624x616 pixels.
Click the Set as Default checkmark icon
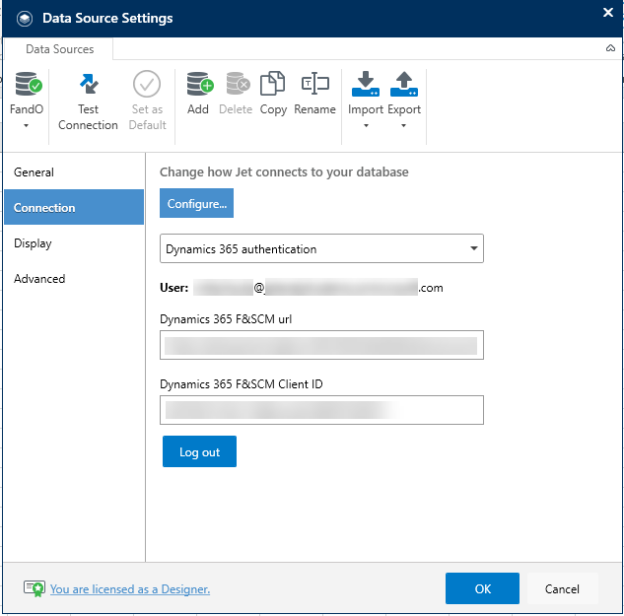click(147, 84)
